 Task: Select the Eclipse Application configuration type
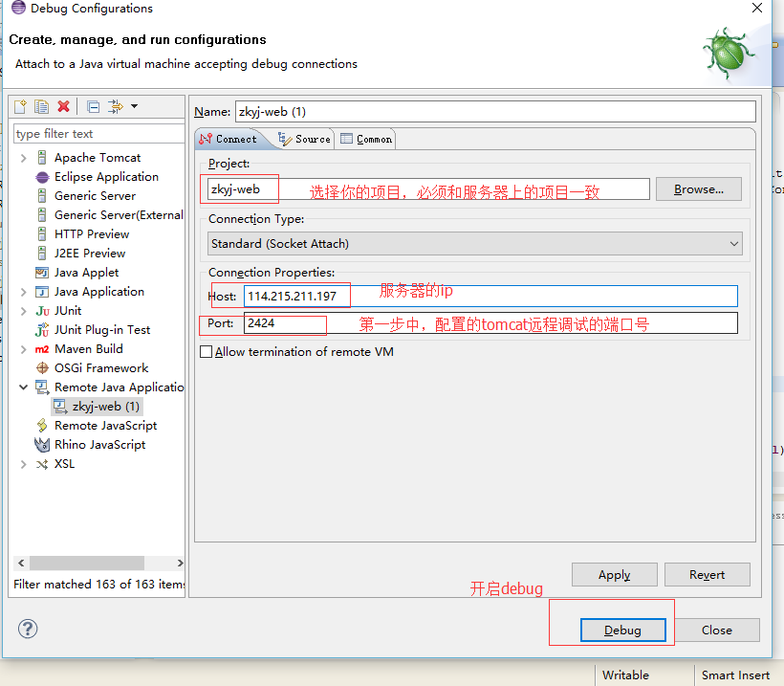pos(105,177)
